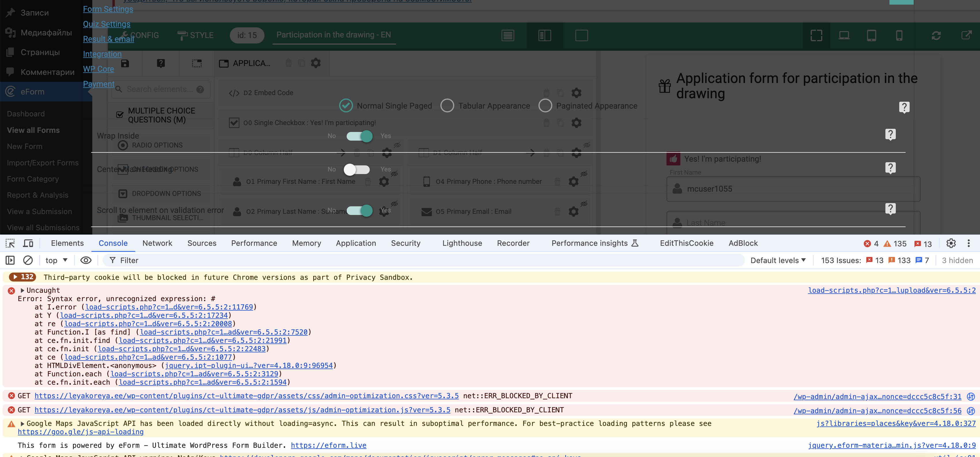Screen dimensions: 980x457
Task: Switch to mobile phone preview icon
Action: point(899,35)
